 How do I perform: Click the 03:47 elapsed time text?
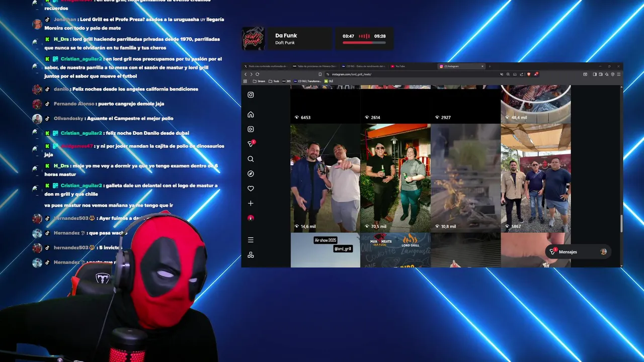click(x=348, y=36)
